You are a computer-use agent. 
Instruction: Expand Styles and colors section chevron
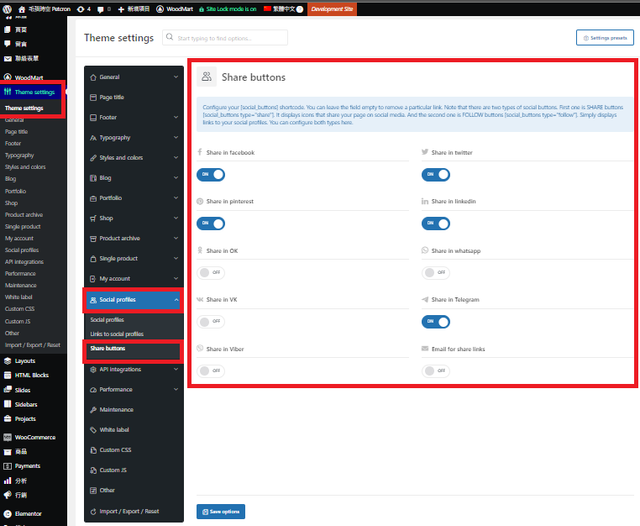click(x=176, y=158)
